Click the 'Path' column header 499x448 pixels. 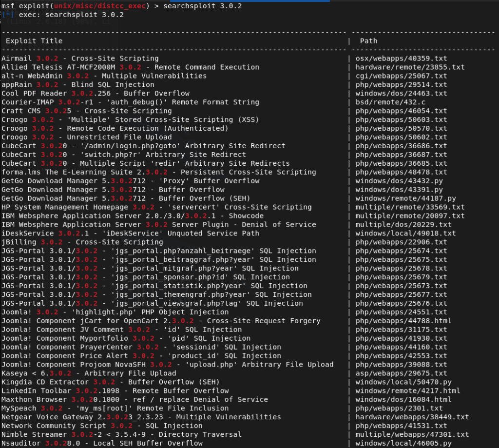[368, 41]
